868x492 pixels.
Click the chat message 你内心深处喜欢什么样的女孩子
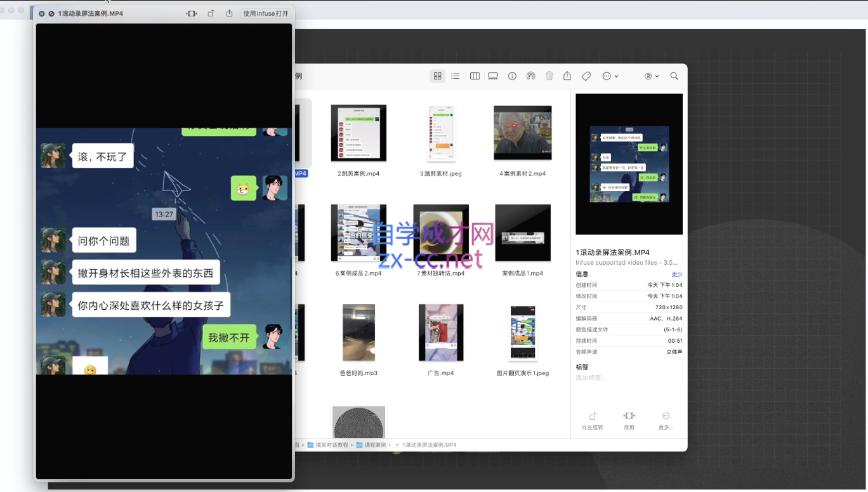151,305
